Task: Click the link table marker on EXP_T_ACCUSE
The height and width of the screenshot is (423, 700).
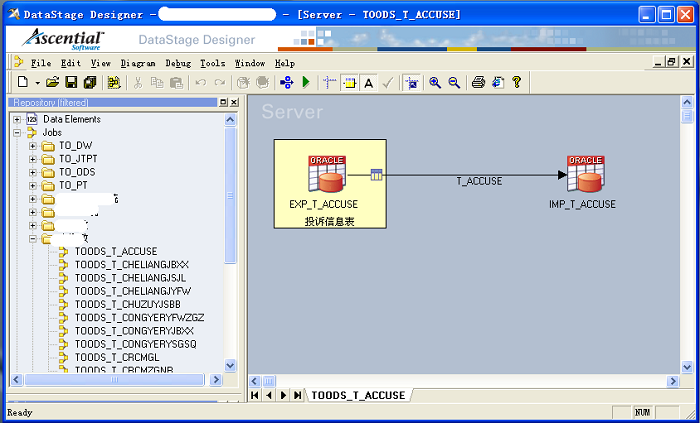Action: click(377, 175)
